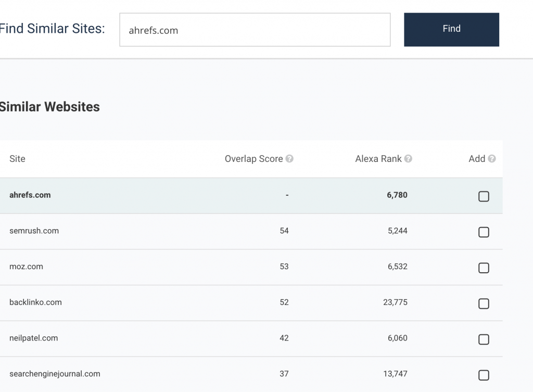This screenshot has width=533, height=392.
Task: Click the help icon beside Add column
Action: pos(492,159)
